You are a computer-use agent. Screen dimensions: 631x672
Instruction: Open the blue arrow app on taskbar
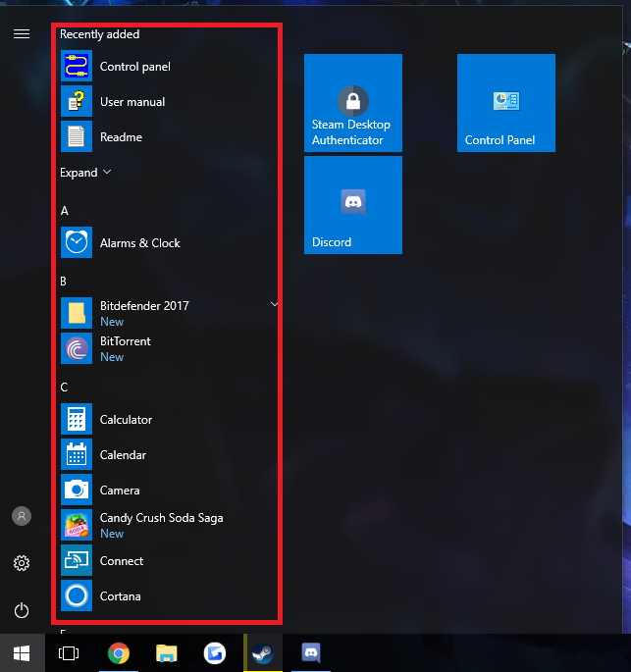pyautogui.click(x=215, y=653)
